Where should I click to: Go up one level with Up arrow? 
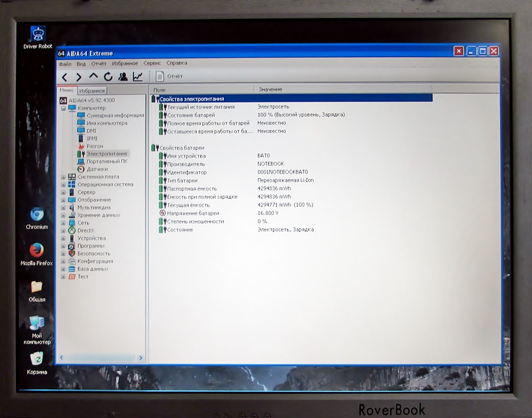[x=93, y=76]
